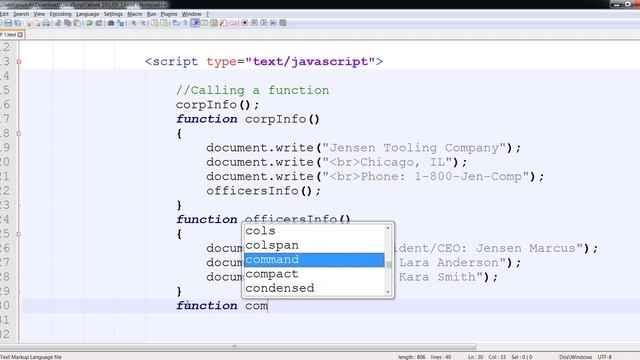Toggle the highlighted Indent Guide button
Viewport: 640px width, 360px height.
coord(195,23)
